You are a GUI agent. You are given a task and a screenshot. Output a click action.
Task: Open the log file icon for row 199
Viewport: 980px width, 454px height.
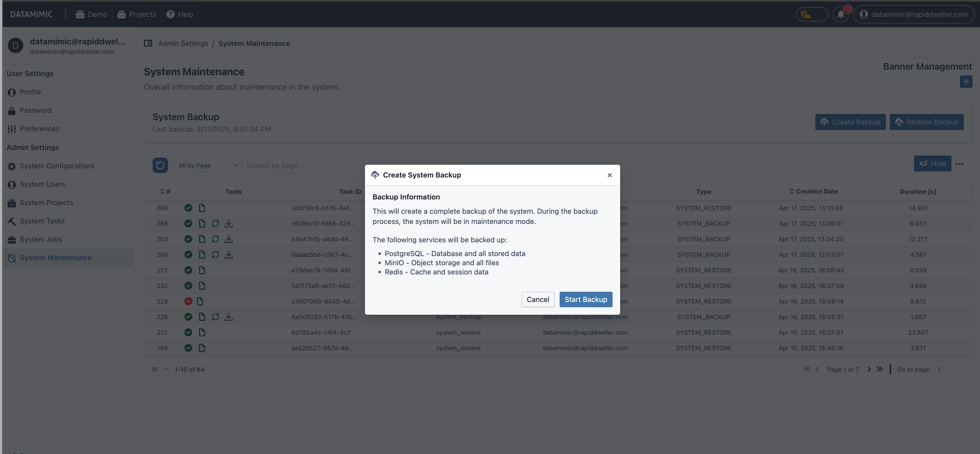coord(202,348)
